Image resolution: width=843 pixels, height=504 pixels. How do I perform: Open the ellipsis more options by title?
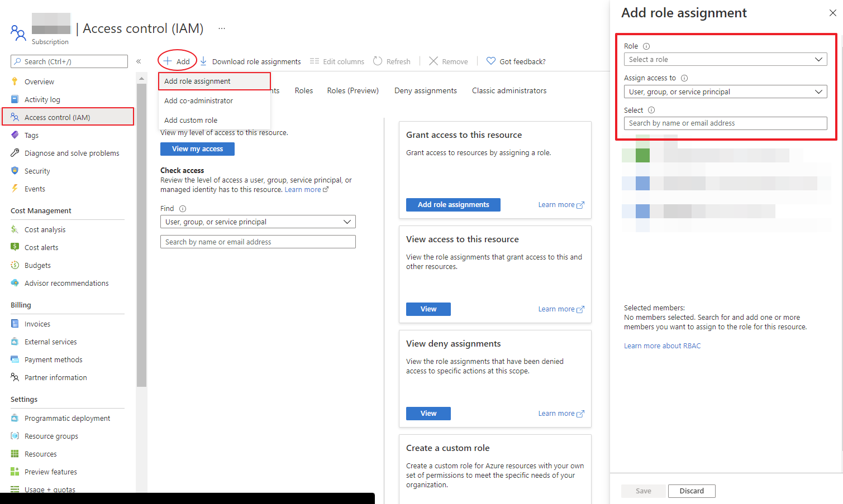(x=222, y=28)
